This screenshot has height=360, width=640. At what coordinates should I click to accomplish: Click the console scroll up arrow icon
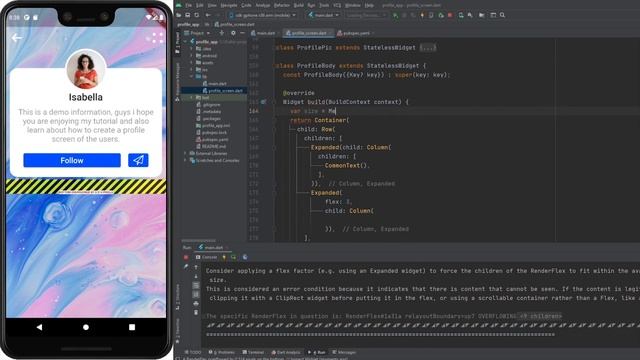pyautogui.click(x=196, y=267)
